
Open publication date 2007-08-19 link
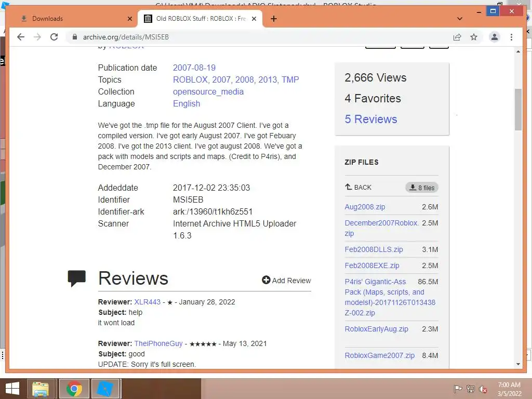(194, 68)
